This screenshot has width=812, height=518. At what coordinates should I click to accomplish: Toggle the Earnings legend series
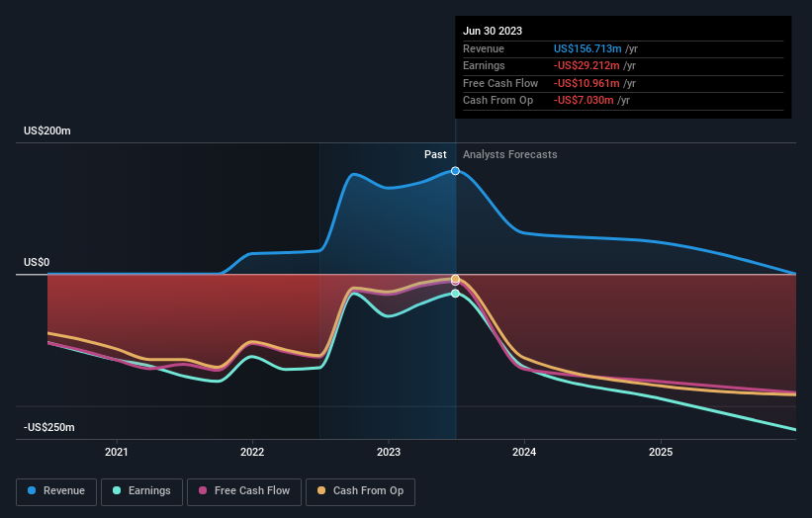[141, 491]
